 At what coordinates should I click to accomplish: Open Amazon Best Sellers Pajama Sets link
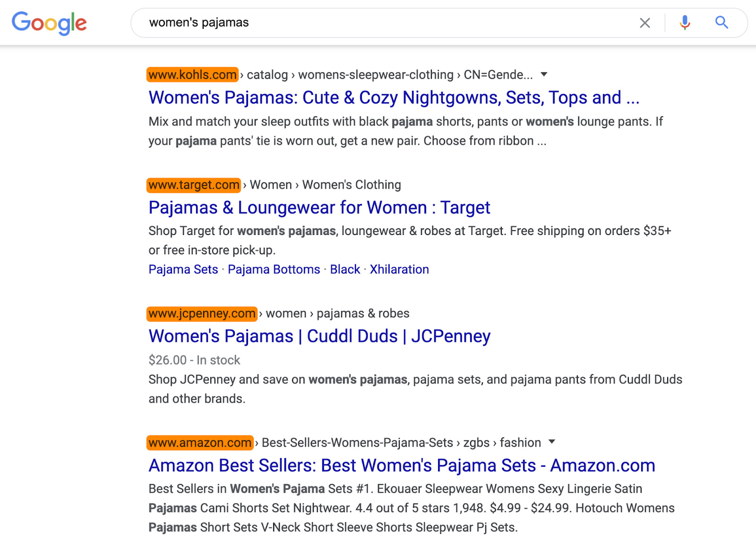point(402,466)
